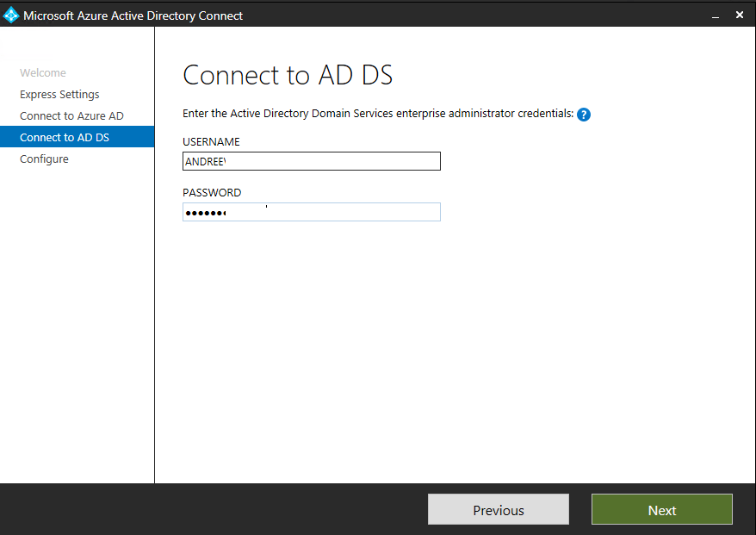Open the Express Settings step

point(59,95)
